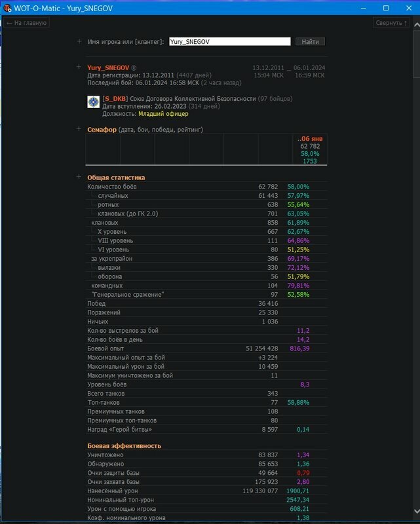
Task: Expand the plus next to player name search
Action: (x=79, y=41)
